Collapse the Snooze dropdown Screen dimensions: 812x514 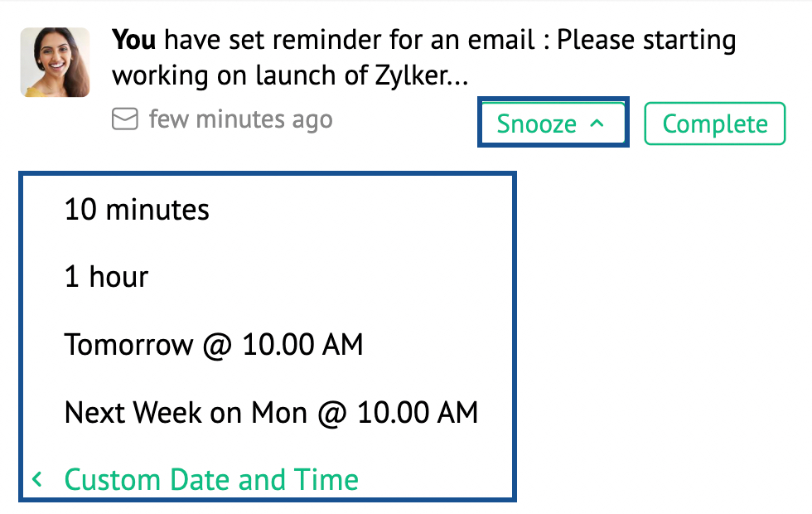552,124
